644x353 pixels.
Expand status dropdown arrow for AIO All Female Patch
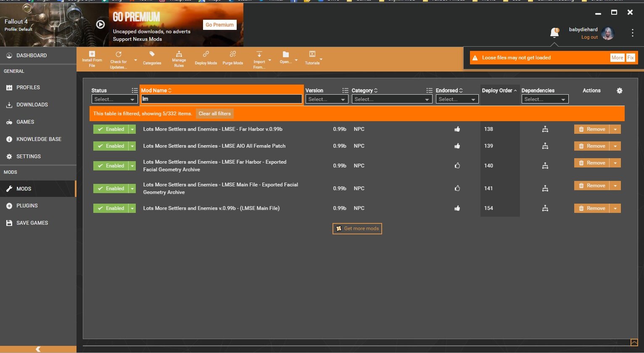click(x=132, y=146)
